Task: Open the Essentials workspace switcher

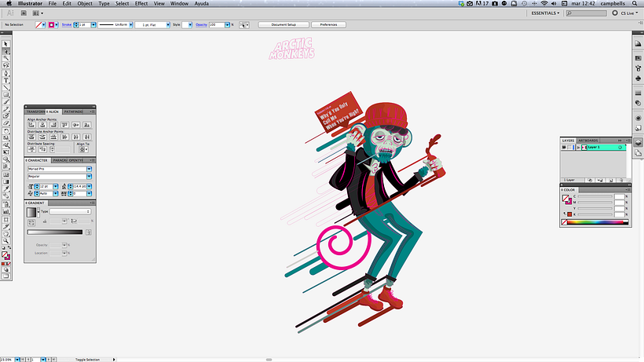Action: 545,13
